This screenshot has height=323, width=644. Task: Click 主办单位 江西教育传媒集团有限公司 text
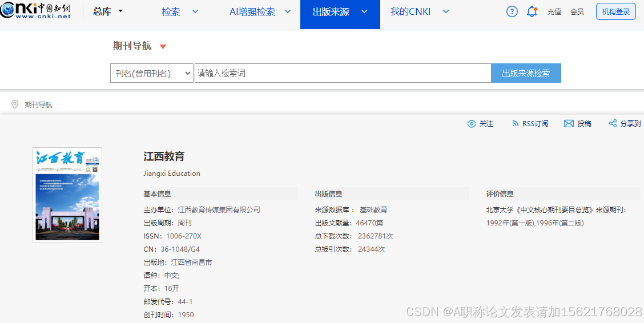[202, 210]
